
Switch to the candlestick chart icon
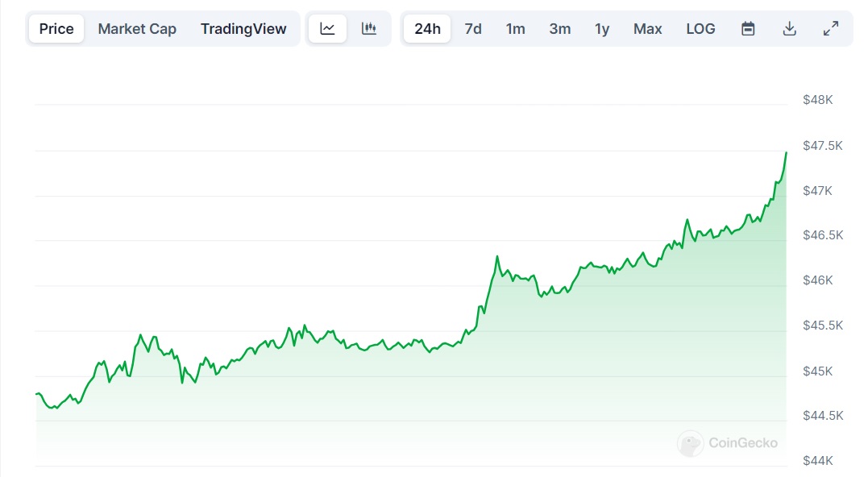[x=369, y=28]
